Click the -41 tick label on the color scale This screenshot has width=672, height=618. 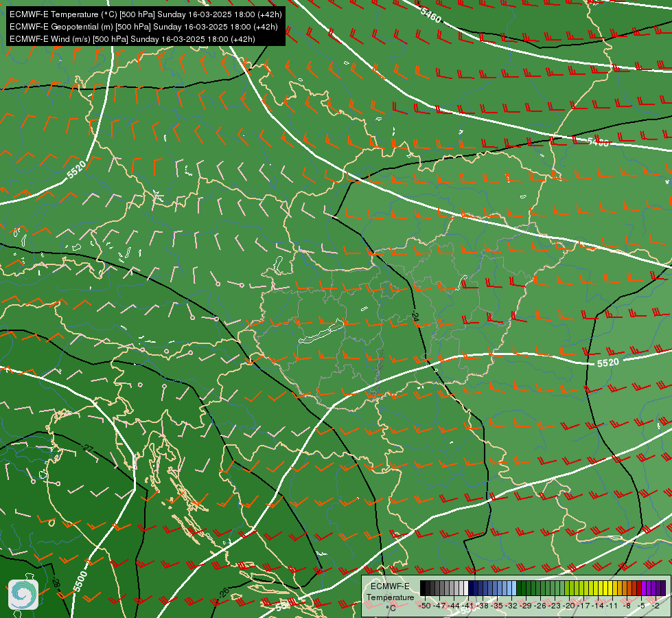pos(467,606)
